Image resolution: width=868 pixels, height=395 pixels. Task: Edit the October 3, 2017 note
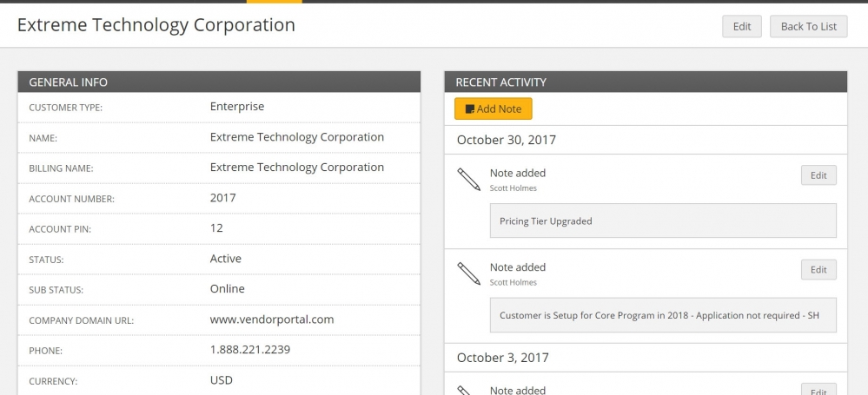click(818, 390)
